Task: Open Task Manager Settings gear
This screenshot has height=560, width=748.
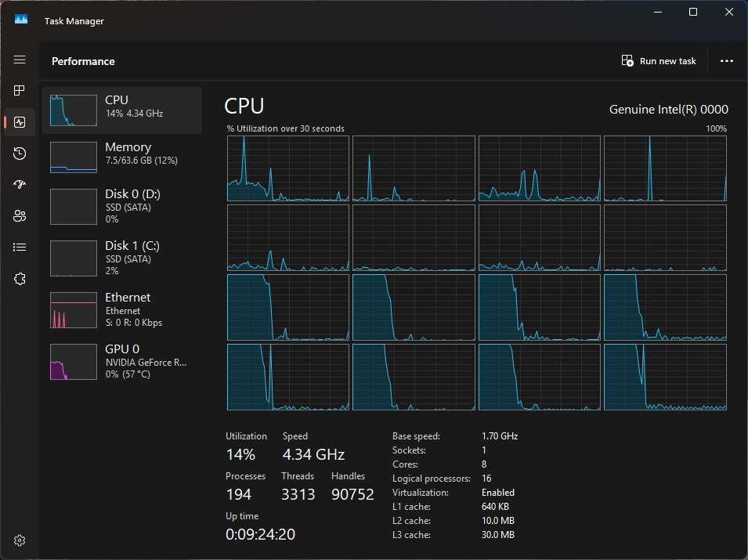Action: (x=20, y=540)
